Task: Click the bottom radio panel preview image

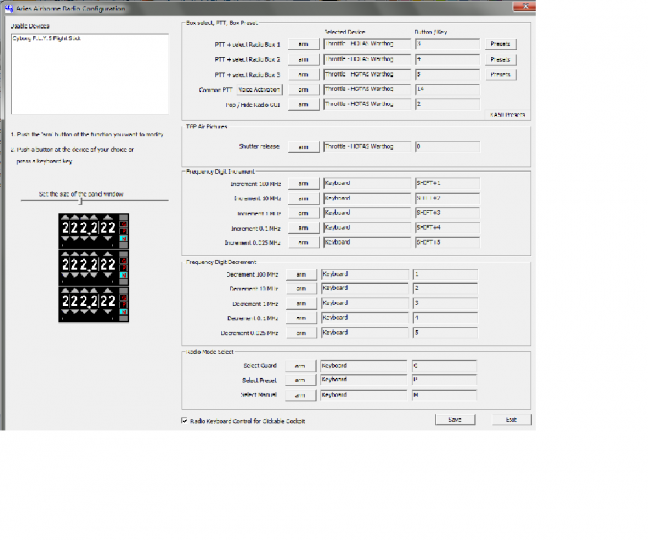Action: pos(93,303)
